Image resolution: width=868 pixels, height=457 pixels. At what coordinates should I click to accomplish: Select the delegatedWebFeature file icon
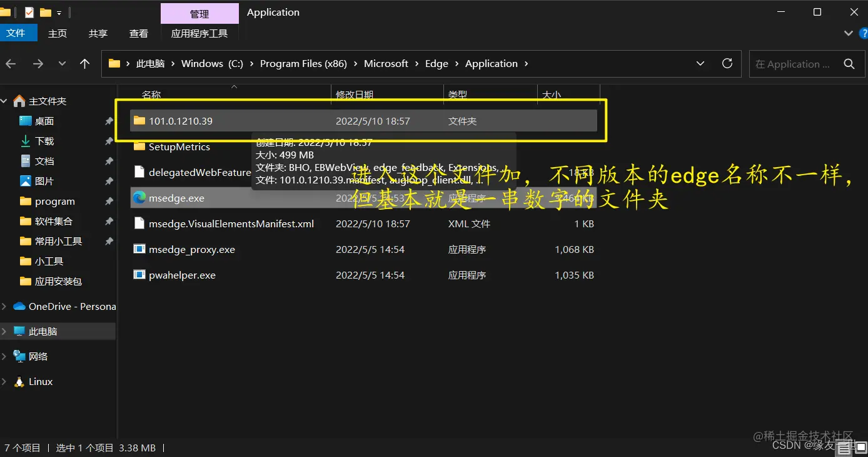point(139,172)
